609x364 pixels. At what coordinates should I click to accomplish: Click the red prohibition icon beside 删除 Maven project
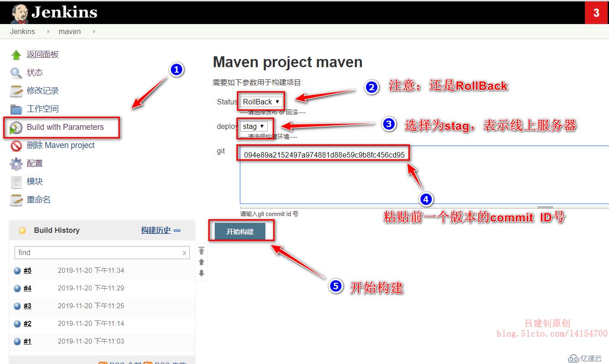click(16, 146)
